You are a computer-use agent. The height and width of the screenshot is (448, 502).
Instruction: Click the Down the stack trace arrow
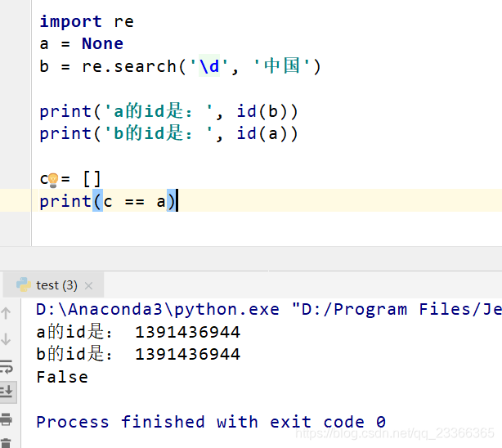(x=6, y=338)
